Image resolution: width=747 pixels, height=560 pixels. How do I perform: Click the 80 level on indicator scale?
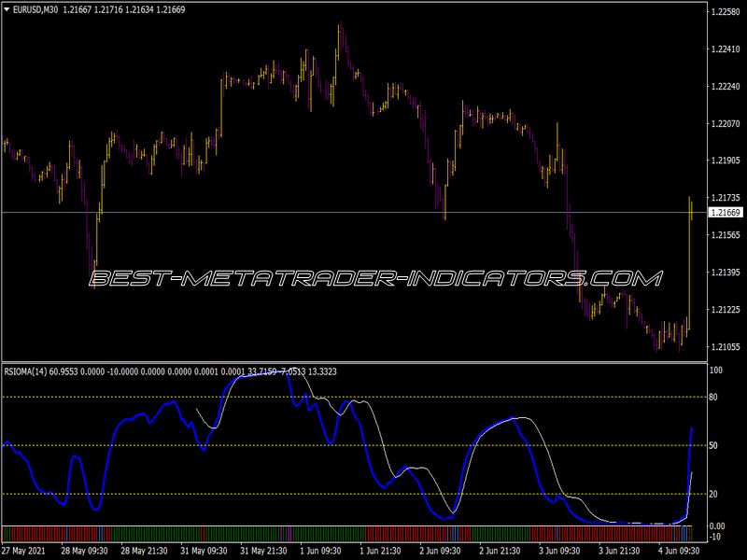pyautogui.click(x=713, y=398)
